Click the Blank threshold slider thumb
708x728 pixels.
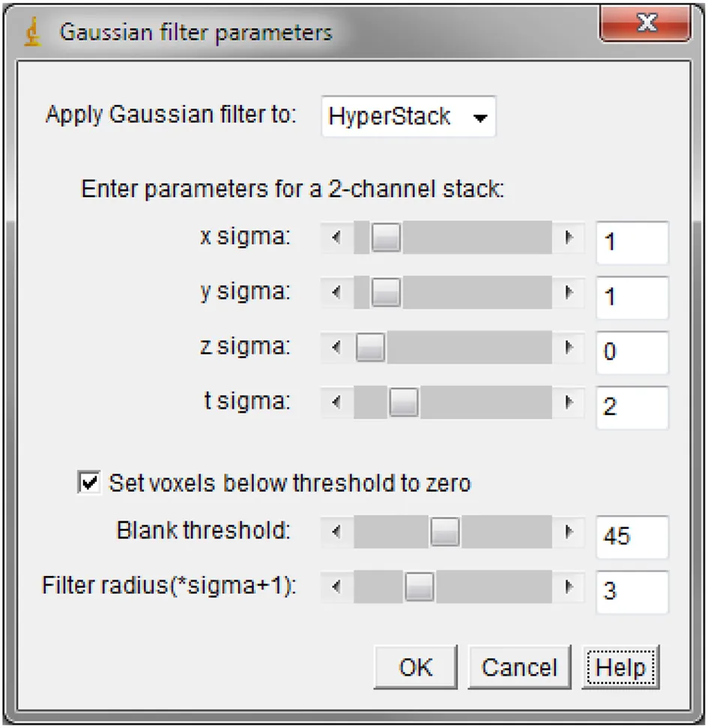(x=446, y=533)
